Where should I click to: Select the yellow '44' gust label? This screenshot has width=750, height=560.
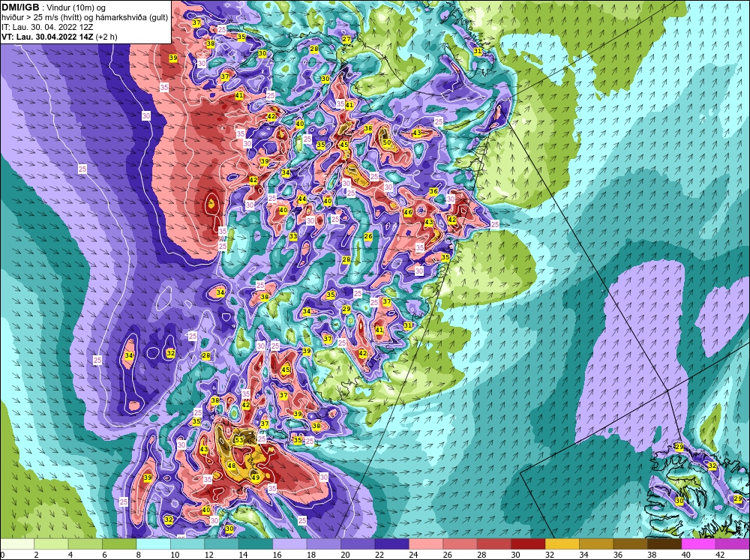click(x=301, y=199)
